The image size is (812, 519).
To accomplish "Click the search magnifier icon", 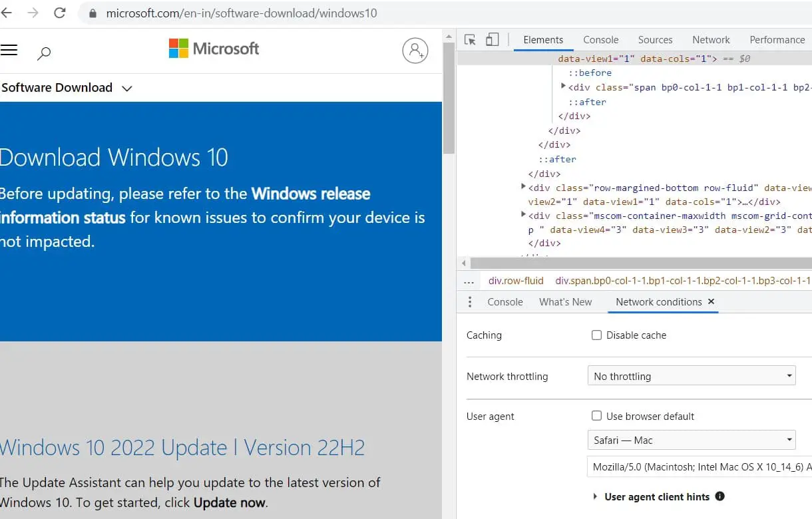I will coord(44,53).
